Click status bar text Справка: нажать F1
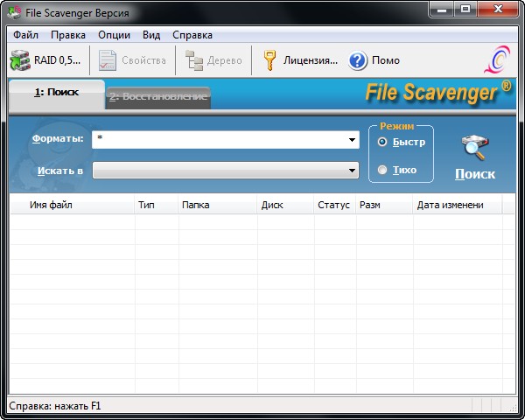This screenshot has height=420, width=525. tap(55, 406)
